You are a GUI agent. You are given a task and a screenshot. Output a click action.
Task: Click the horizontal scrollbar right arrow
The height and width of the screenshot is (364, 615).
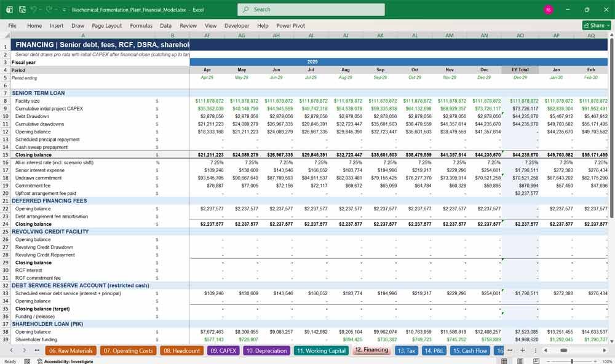coord(605,350)
